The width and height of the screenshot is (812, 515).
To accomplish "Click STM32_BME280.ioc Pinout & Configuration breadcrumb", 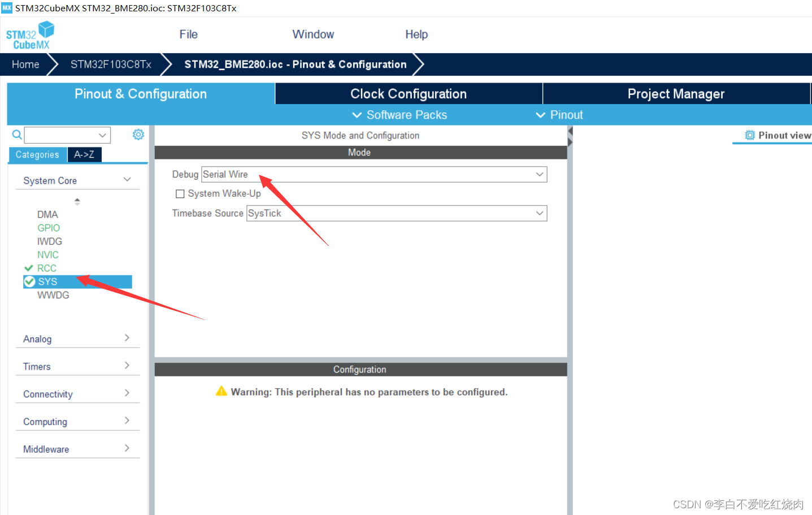I will [296, 64].
